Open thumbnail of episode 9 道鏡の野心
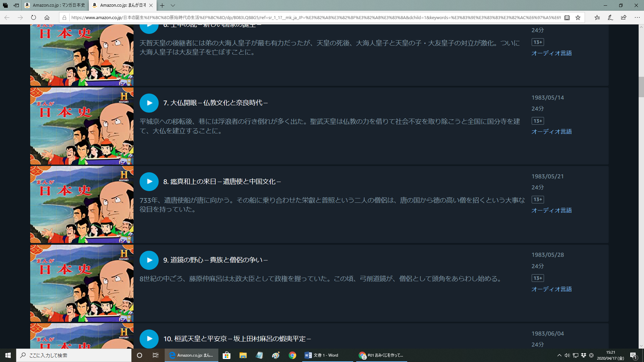Viewport: 644px width, 362px height. 82,283
